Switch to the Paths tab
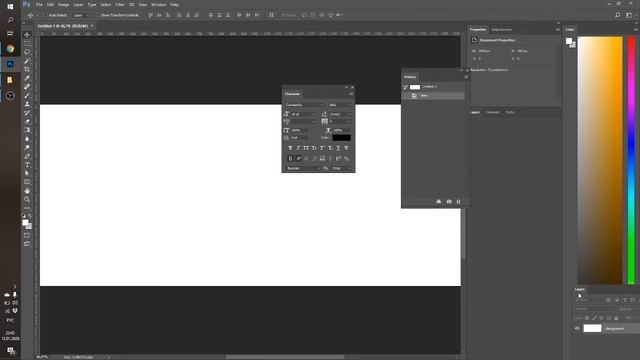Image resolution: width=640 pixels, height=360 pixels. click(510, 112)
